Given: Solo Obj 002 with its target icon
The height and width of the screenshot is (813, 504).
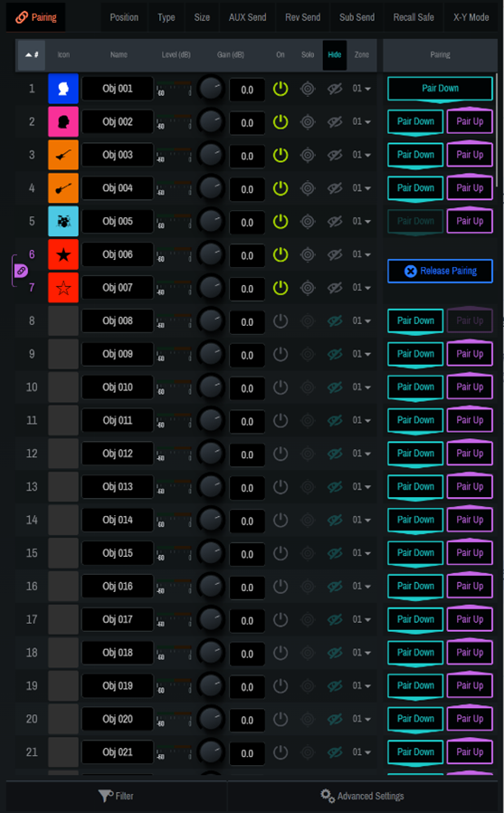Looking at the screenshot, I should 308,122.
